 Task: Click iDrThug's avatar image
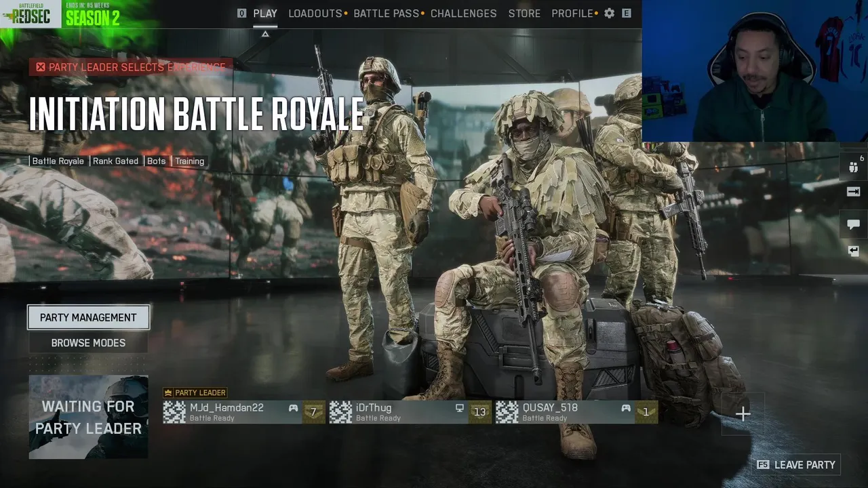click(x=340, y=412)
